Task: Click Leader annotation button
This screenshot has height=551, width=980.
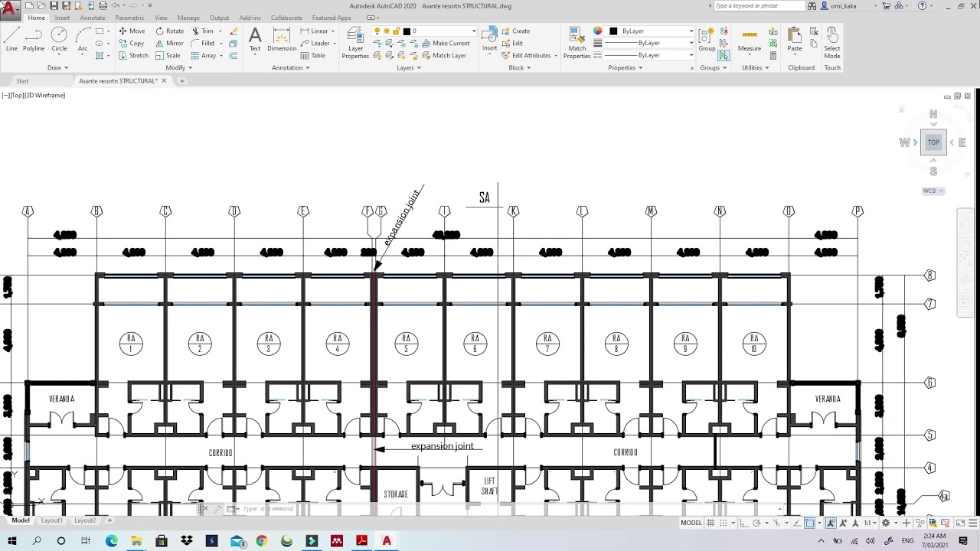Action: [x=315, y=44]
